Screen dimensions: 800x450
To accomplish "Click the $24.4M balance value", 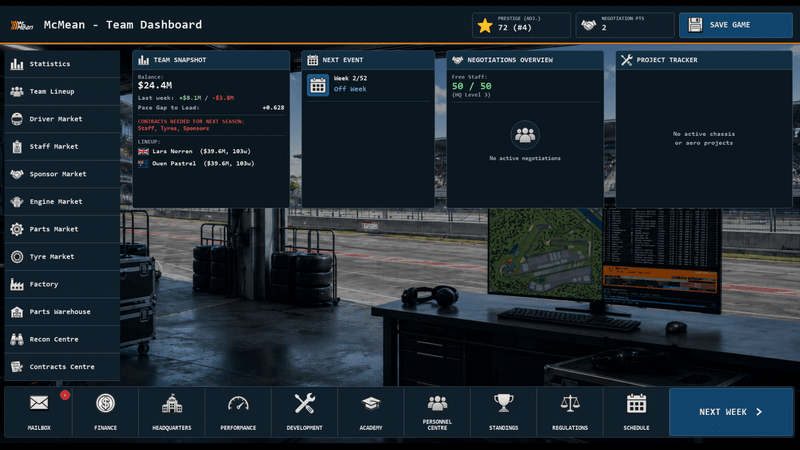I will [x=155, y=86].
